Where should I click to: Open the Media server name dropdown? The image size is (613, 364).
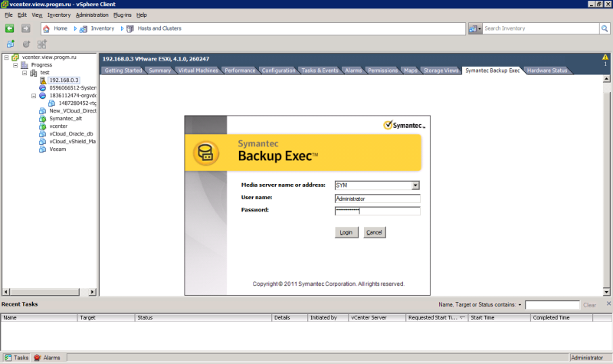coord(415,185)
